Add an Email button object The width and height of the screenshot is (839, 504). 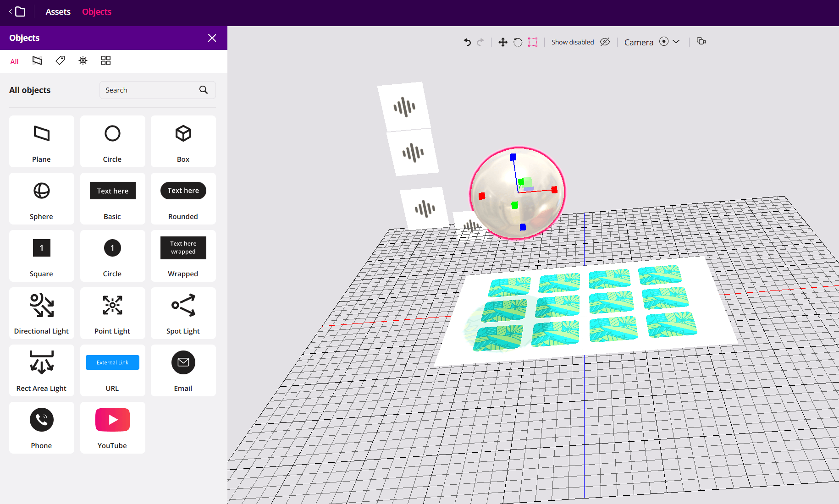pyautogui.click(x=183, y=370)
